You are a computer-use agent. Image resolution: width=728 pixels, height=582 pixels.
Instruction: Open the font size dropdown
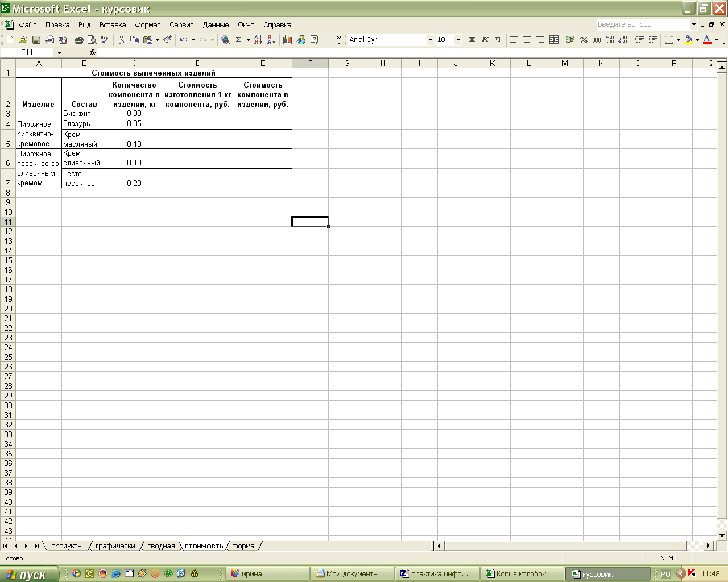(458, 40)
